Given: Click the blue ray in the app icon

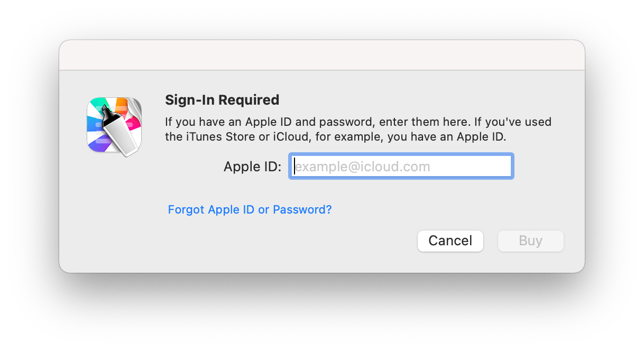Looking at the screenshot, I should (94, 124).
